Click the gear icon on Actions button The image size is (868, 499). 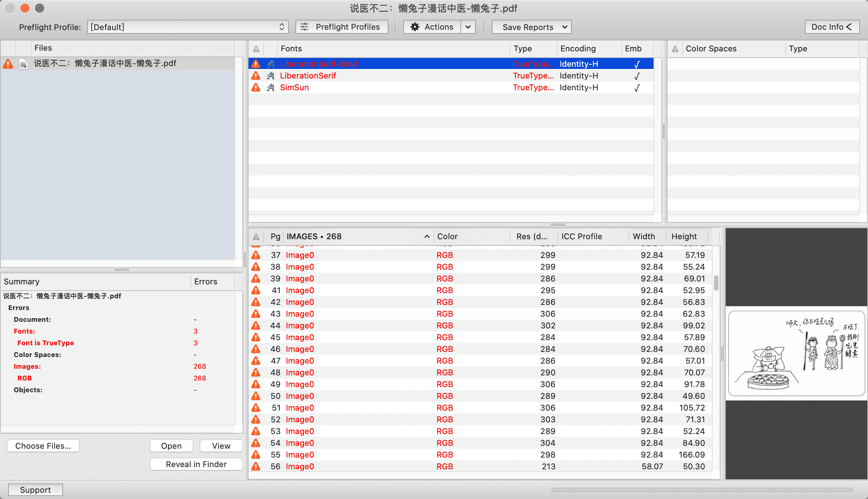click(x=415, y=27)
